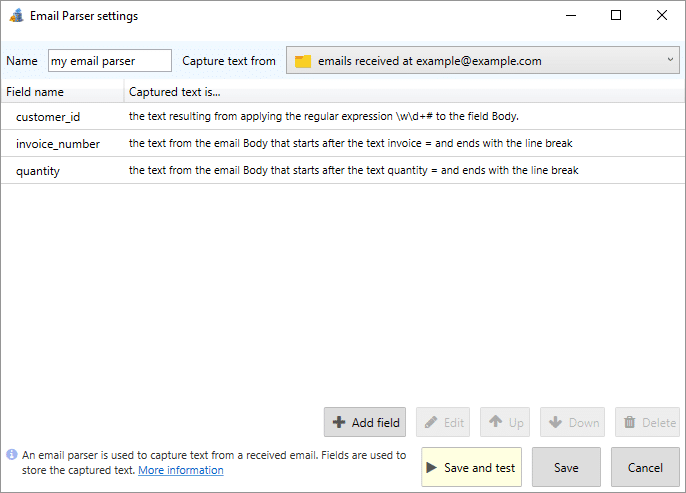The height and width of the screenshot is (493, 686).
Task: Click the Field name column header
Action: 63,92
